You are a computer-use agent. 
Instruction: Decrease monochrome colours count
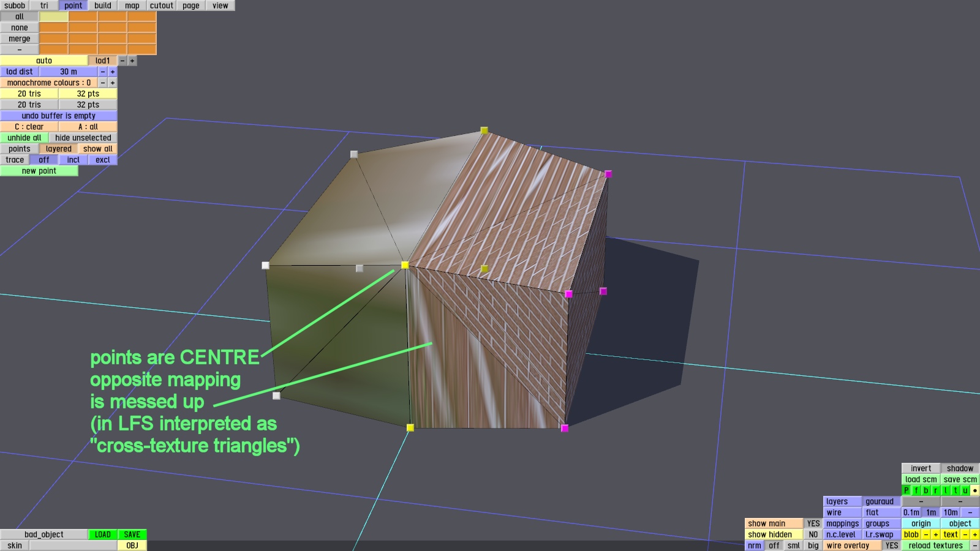[x=103, y=83]
